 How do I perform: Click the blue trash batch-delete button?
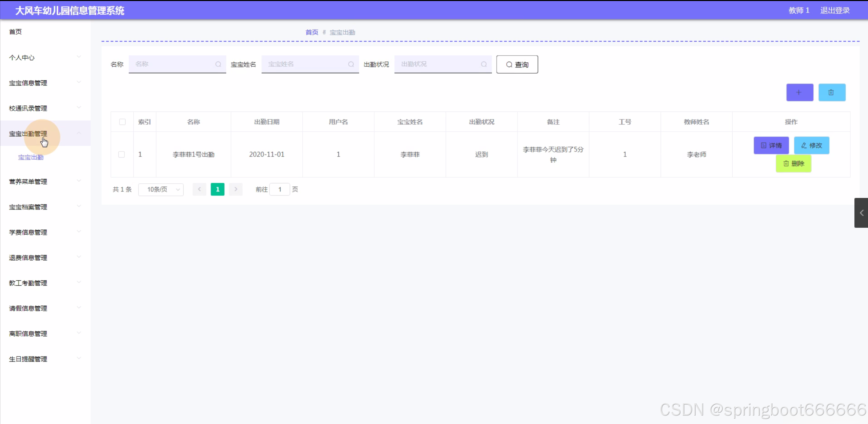pyautogui.click(x=831, y=92)
